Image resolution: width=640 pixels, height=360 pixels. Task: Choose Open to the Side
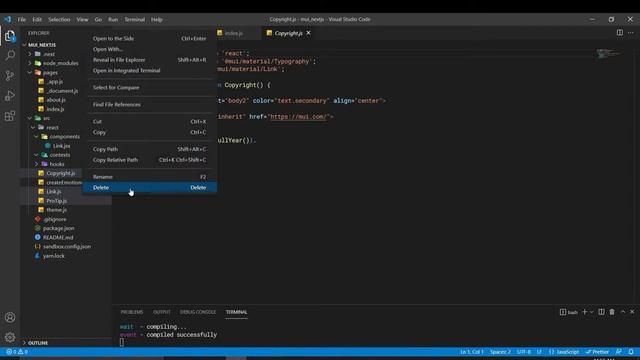point(149,38)
